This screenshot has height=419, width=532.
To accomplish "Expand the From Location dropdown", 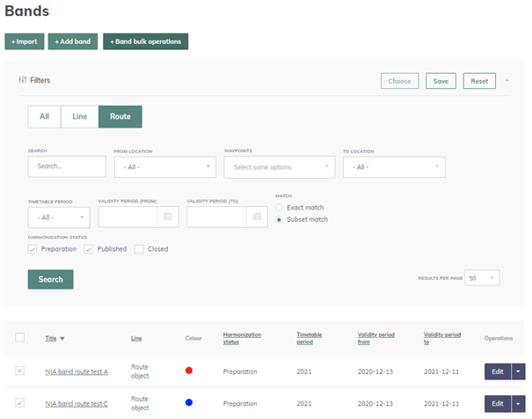I will coord(164,166).
